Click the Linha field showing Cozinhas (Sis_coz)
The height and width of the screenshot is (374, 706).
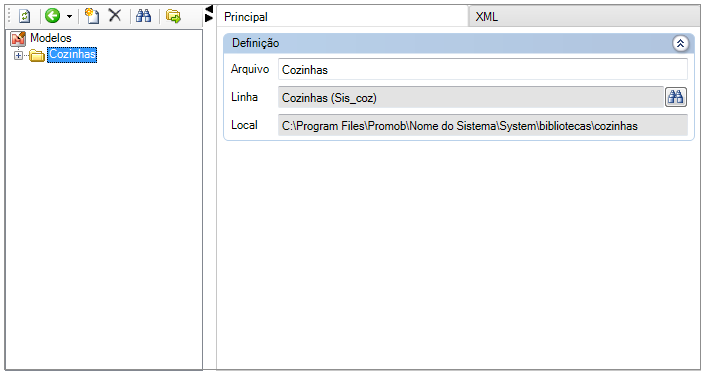point(471,98)
